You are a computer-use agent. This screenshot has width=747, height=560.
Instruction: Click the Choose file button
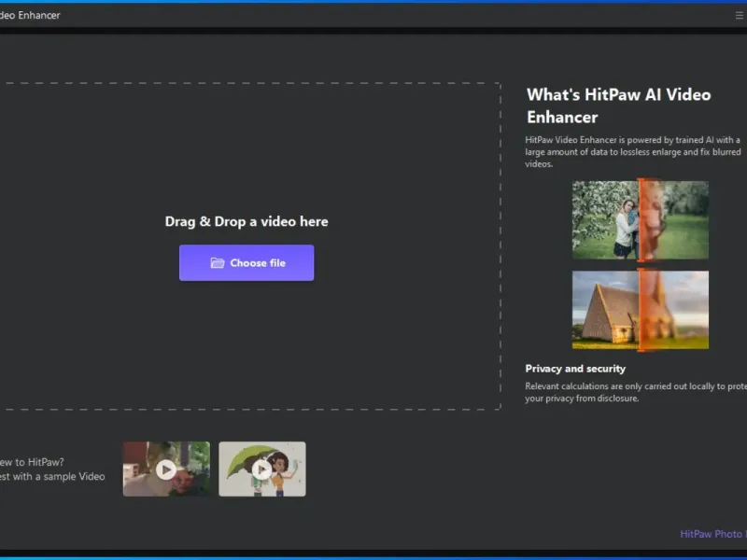(247, 263)
